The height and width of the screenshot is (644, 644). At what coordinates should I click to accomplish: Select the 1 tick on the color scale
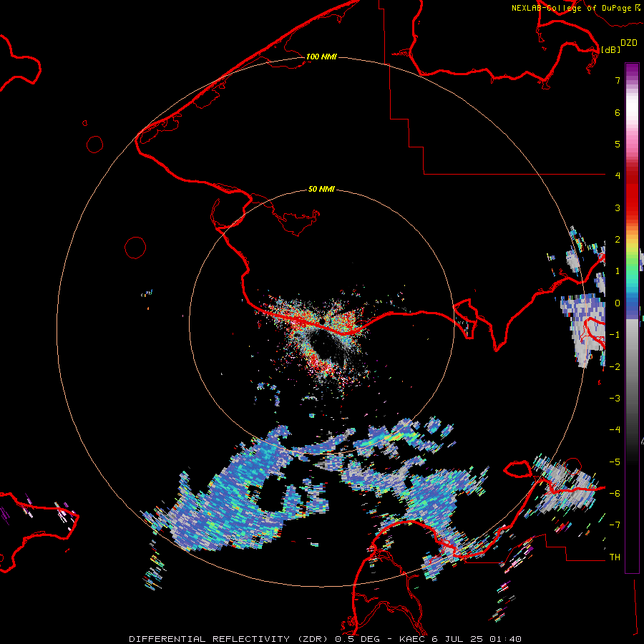point(618,270)
